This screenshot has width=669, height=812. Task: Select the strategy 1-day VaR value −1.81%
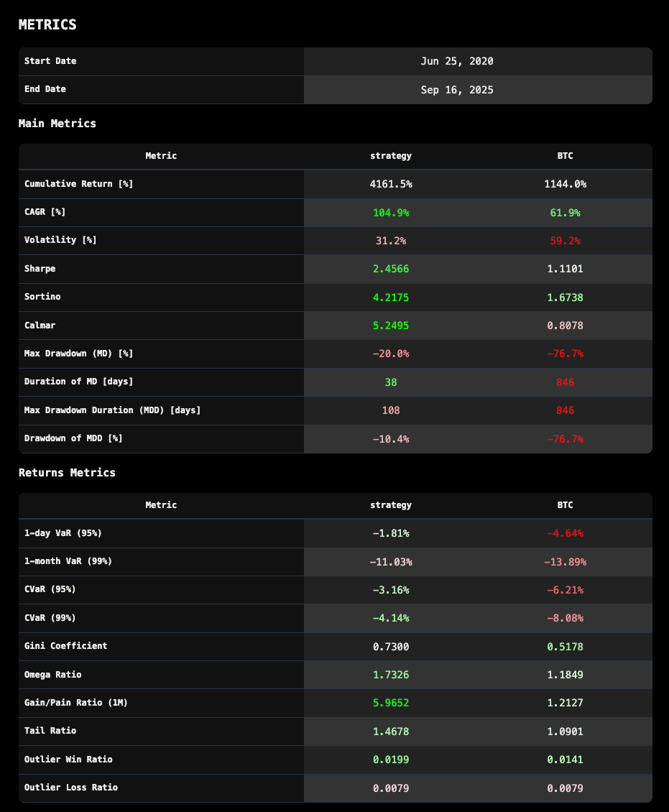(x=391, y=533)
